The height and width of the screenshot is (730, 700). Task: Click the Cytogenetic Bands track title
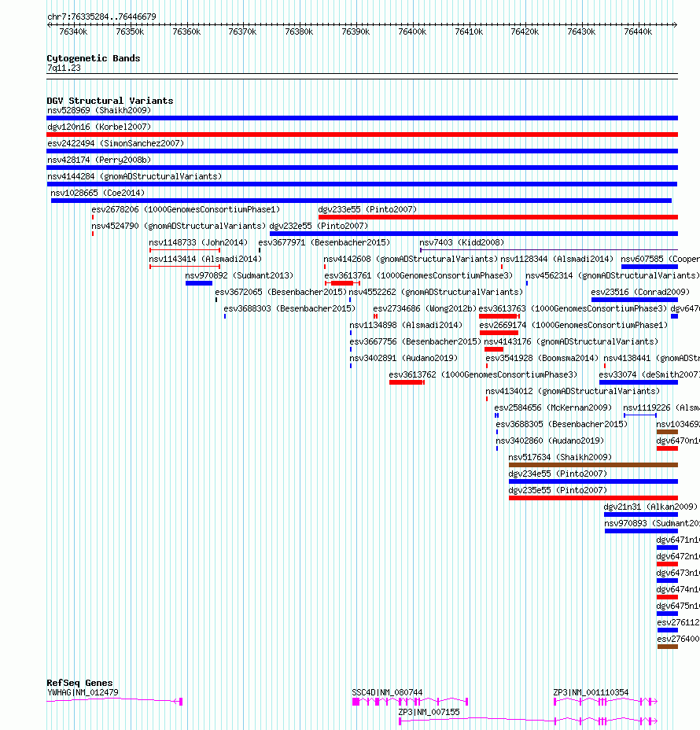pos(93,58)
